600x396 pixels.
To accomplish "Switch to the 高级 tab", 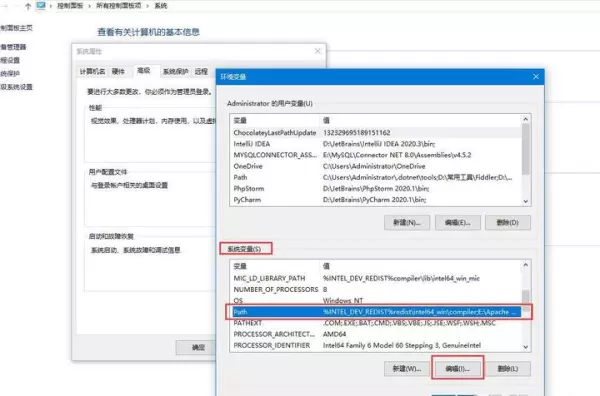I will [x=144, y=71].
